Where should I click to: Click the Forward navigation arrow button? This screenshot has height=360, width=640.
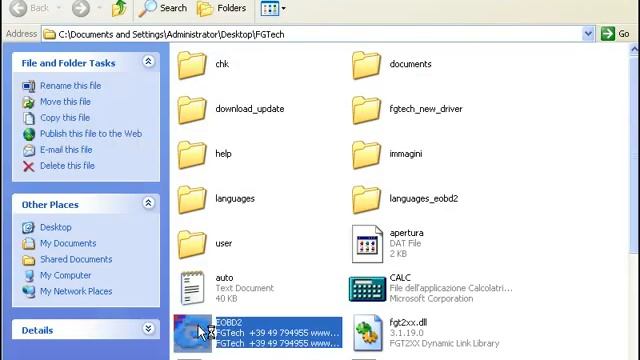click(x=81, y=8)
